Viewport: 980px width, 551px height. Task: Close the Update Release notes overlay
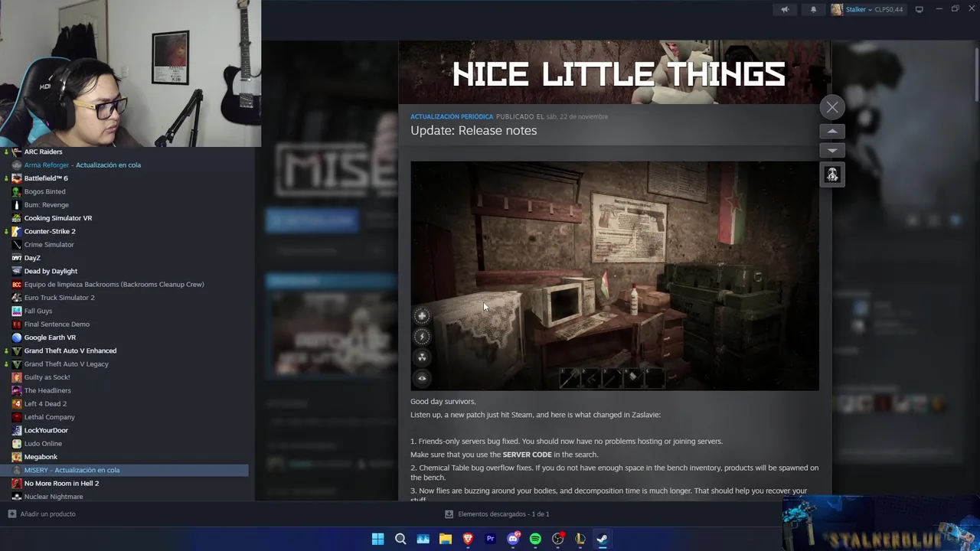click(x=832, y=107)
